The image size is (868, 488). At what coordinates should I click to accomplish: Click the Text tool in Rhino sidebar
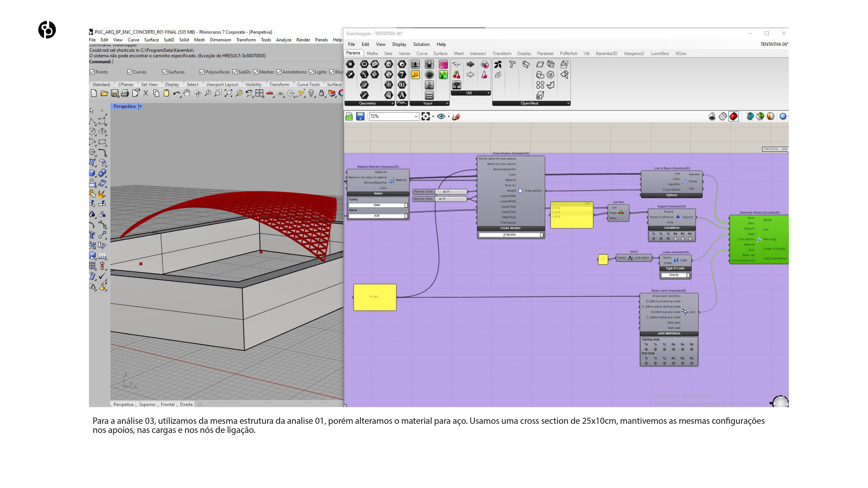click(92, 235)
